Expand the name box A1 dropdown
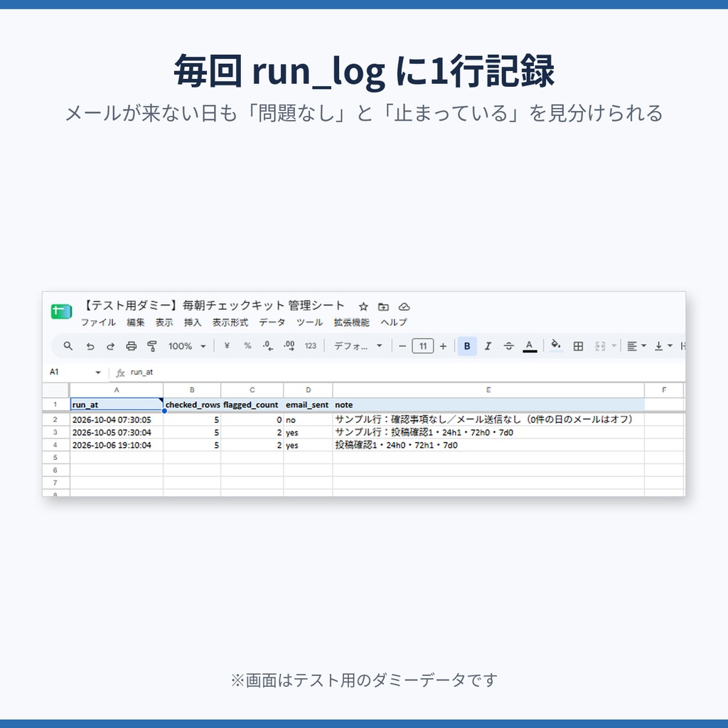The image size is (728, 728). click(98, 373)
